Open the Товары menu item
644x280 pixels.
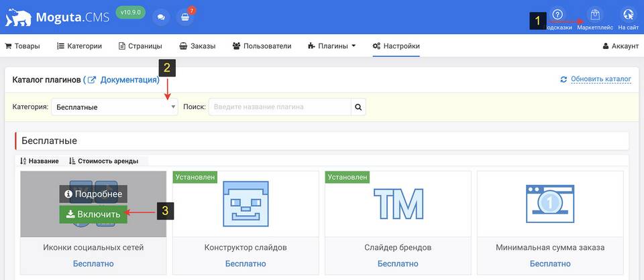click(22, 46)
